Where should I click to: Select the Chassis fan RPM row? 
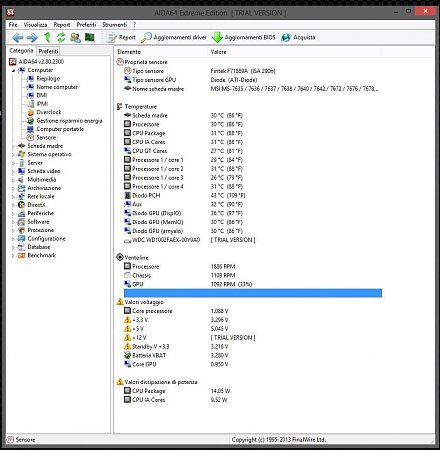point(253,275)
